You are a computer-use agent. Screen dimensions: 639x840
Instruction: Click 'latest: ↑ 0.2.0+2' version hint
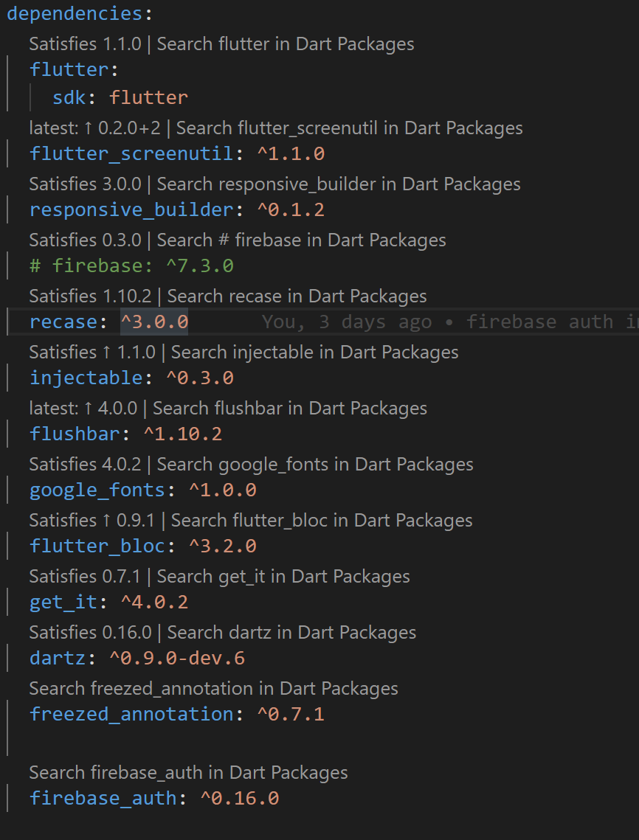coord(95,128)
